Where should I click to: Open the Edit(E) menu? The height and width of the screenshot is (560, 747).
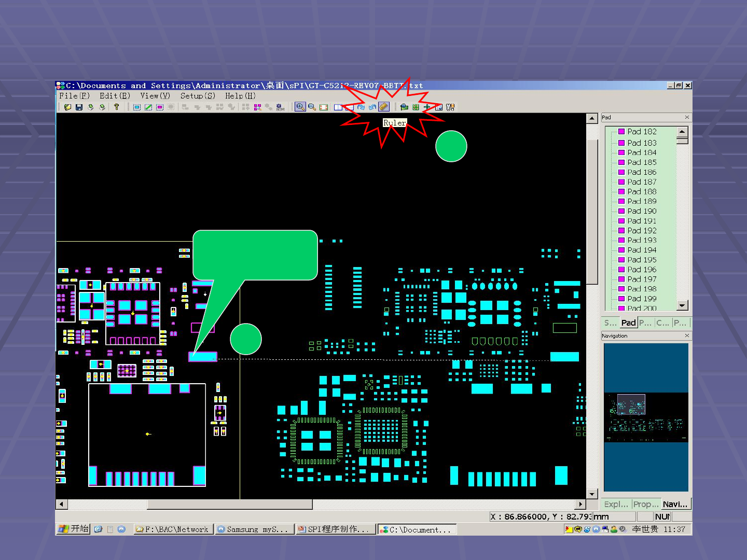[x=115, y=96]
